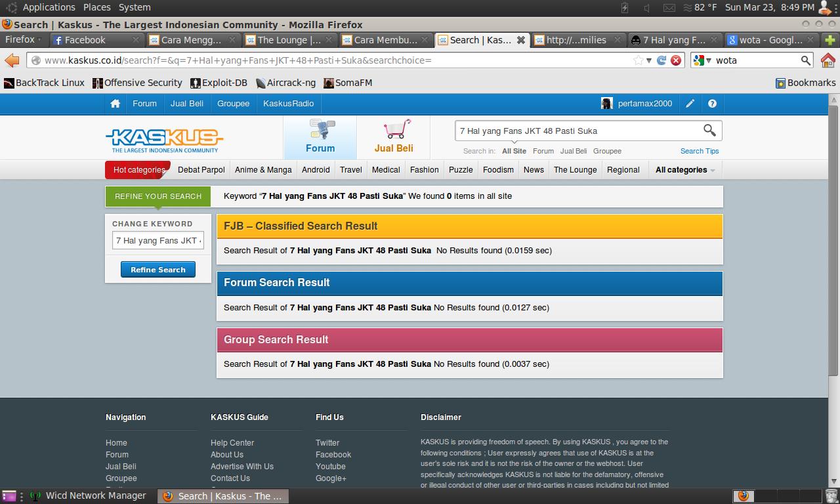Open Wicd Network Manager in taskbar

click(x=89, y=496)
